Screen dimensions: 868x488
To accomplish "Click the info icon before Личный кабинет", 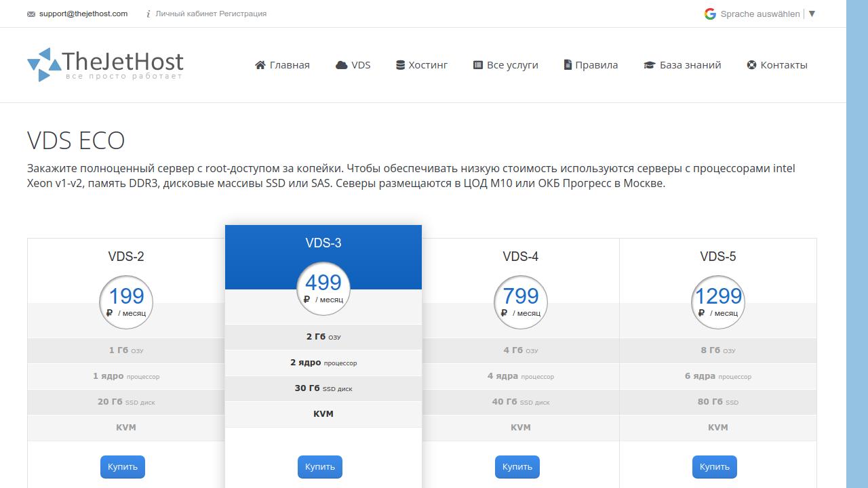I will 149,14.
